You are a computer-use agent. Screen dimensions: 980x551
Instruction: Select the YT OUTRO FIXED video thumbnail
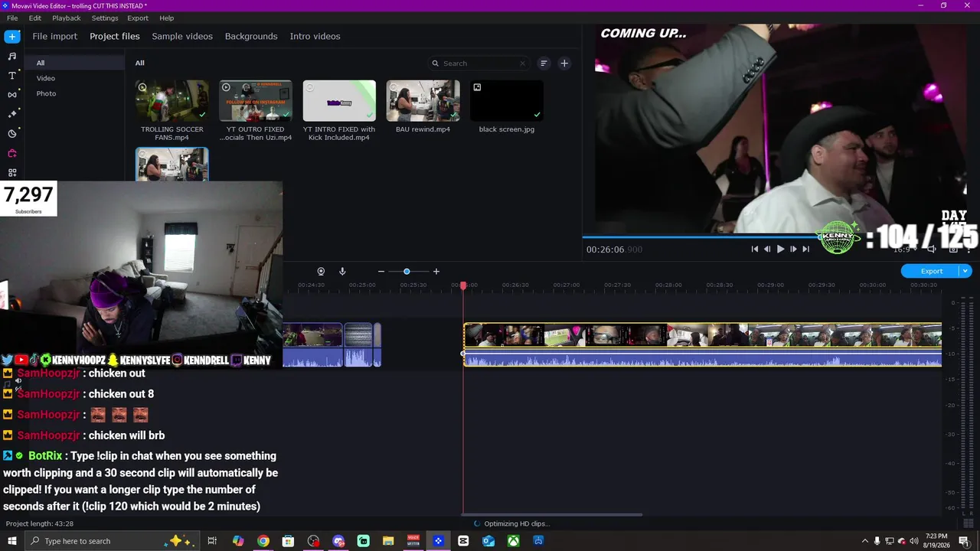[x=256, y=101]
